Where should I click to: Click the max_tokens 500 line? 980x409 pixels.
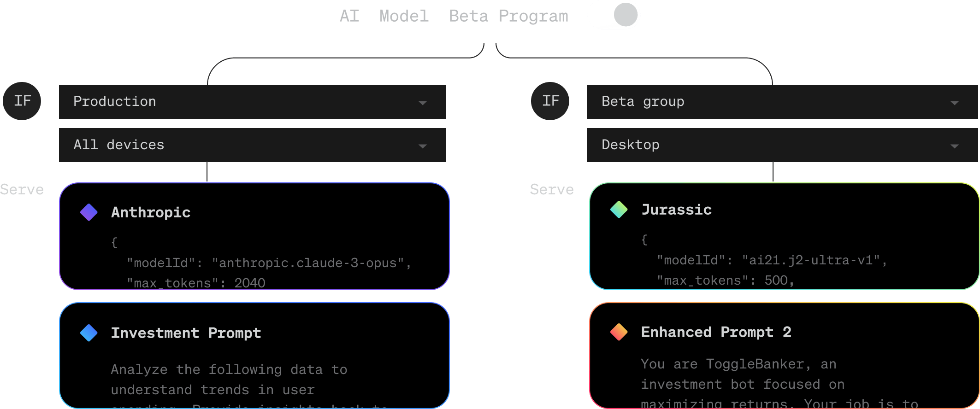(726, 280)
